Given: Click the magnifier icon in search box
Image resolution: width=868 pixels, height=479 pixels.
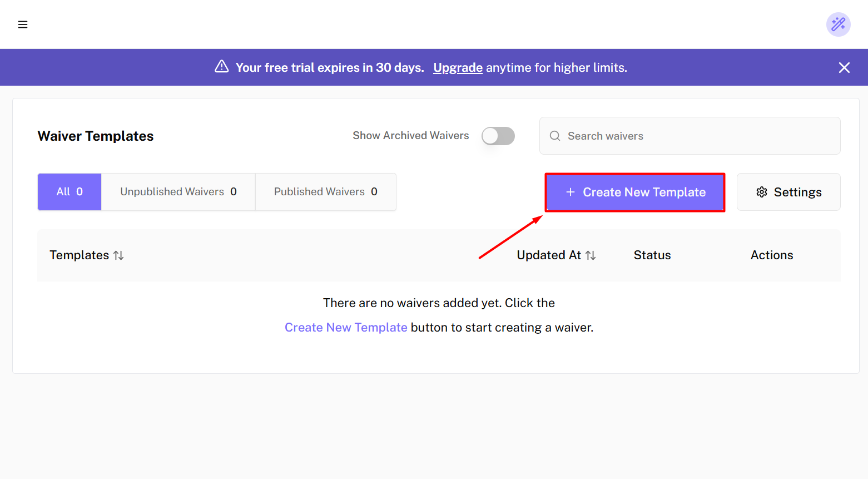Looking at the screenshot, I should click(x=554, y=136).
